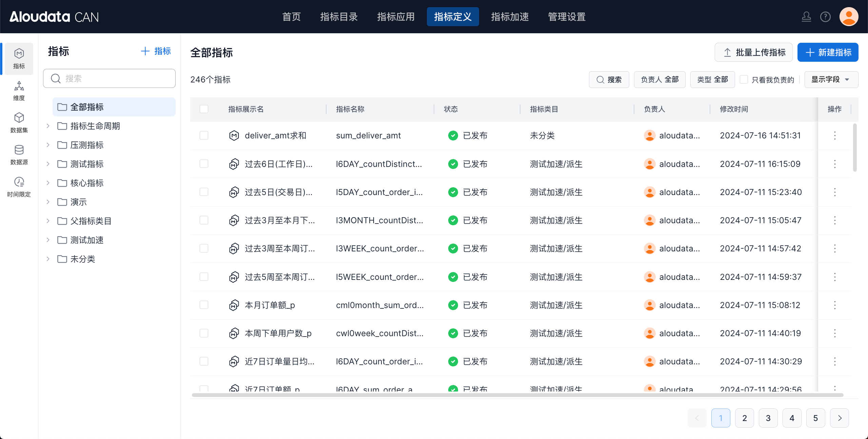Expand the 测试加速 folder in tree

pyautogui.click(x=48, y=240)
